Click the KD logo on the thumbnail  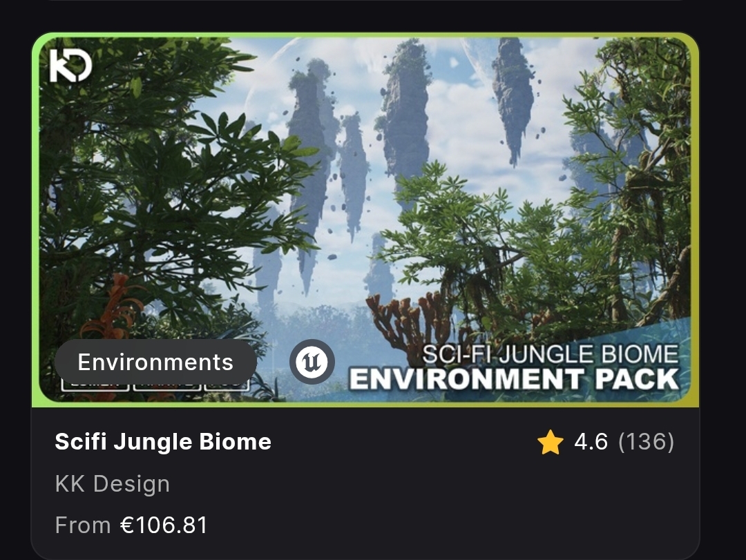(70, 66)
